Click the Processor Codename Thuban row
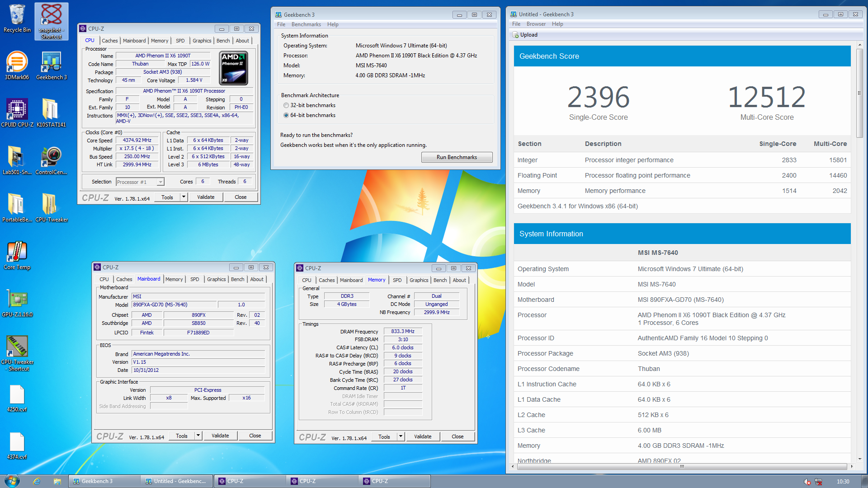The image size is (868, 488). 682,369
